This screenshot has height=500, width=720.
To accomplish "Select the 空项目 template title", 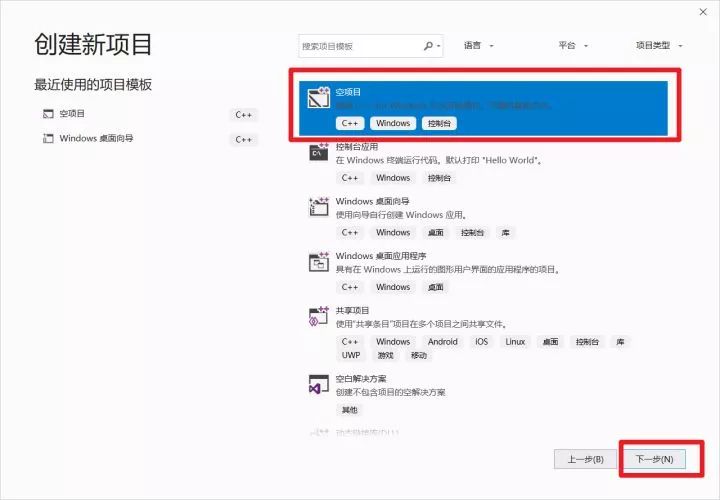I will coord(348,92).
